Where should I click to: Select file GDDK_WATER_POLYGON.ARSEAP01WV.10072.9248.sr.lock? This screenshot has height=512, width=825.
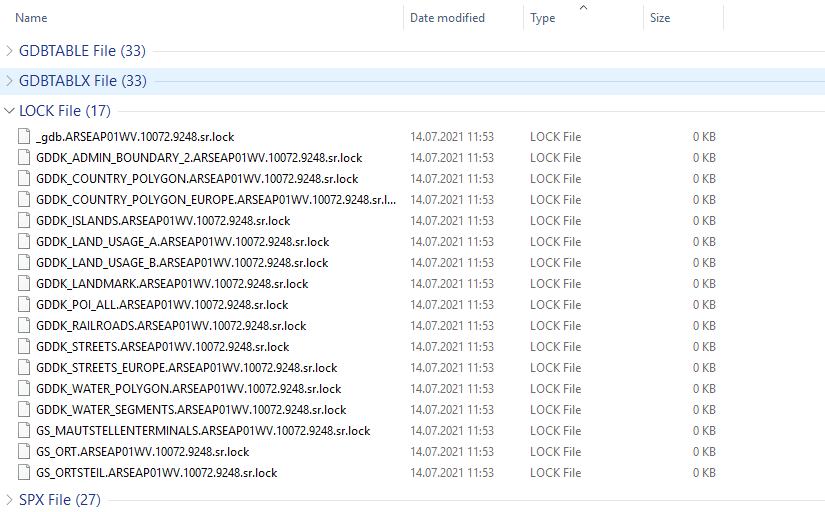189,389
